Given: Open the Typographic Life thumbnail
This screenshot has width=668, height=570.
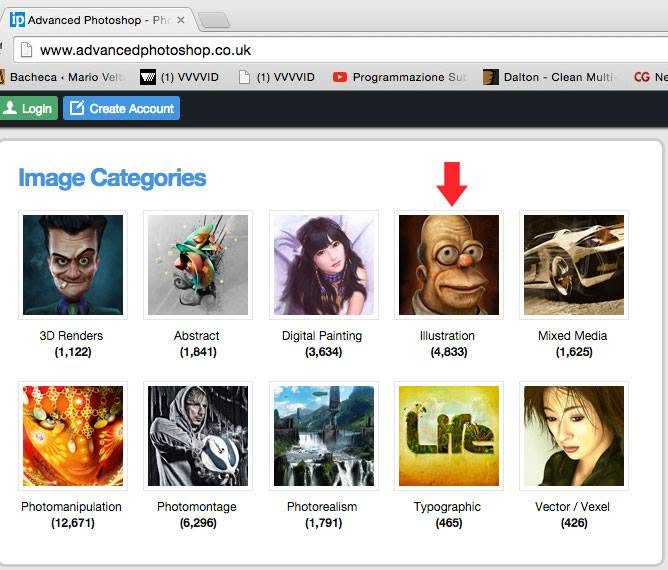Looking at the screenshot, I should (x=449, y=436).
